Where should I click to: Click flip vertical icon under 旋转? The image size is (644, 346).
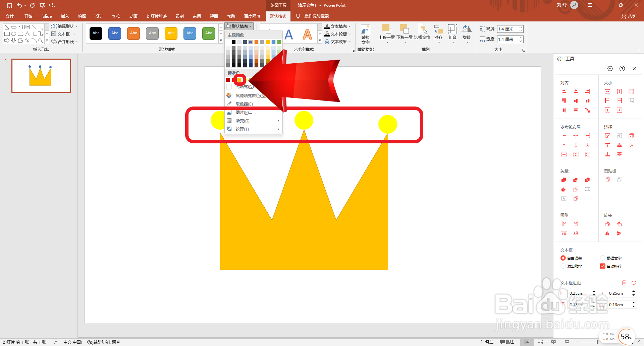(620, 233)
